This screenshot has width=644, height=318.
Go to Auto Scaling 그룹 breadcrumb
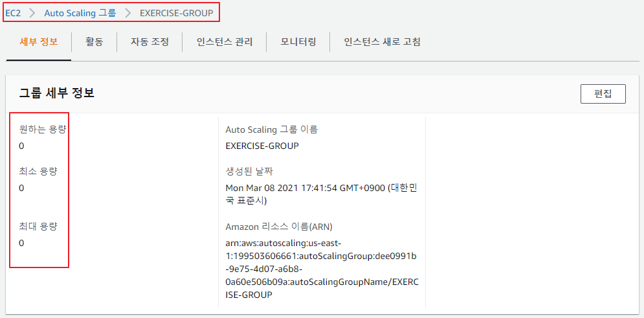[80, 13]
